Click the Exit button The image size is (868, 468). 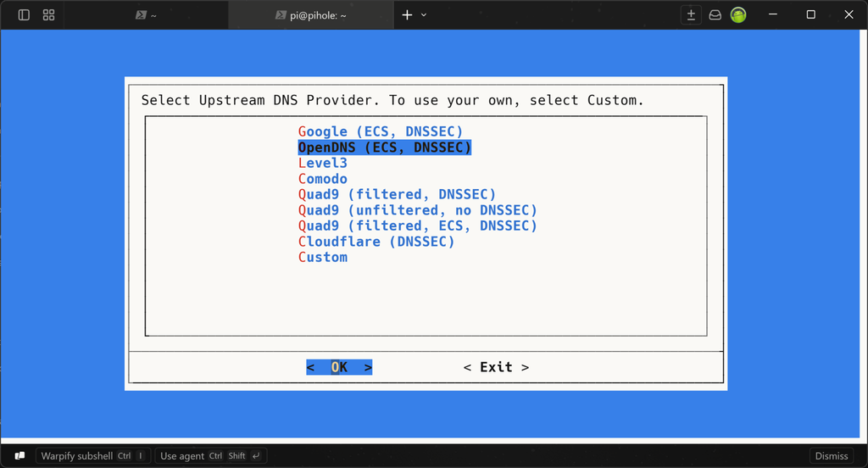[x=496, y=367]
